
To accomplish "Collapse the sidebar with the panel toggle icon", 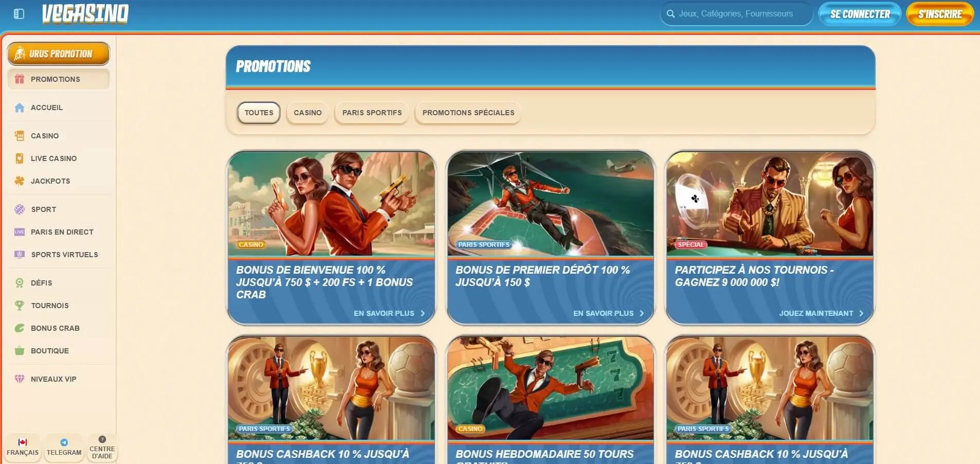I will 19,14.
